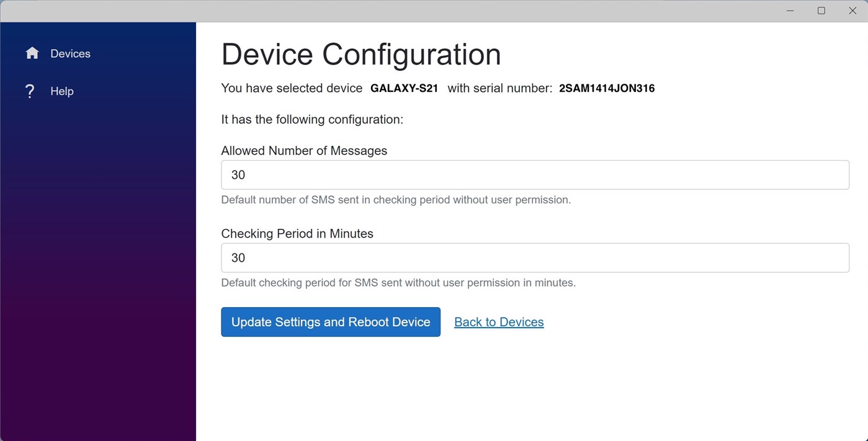Click the device name GALAXY-S21
868x441 pixels.
(x=404, y=88)
